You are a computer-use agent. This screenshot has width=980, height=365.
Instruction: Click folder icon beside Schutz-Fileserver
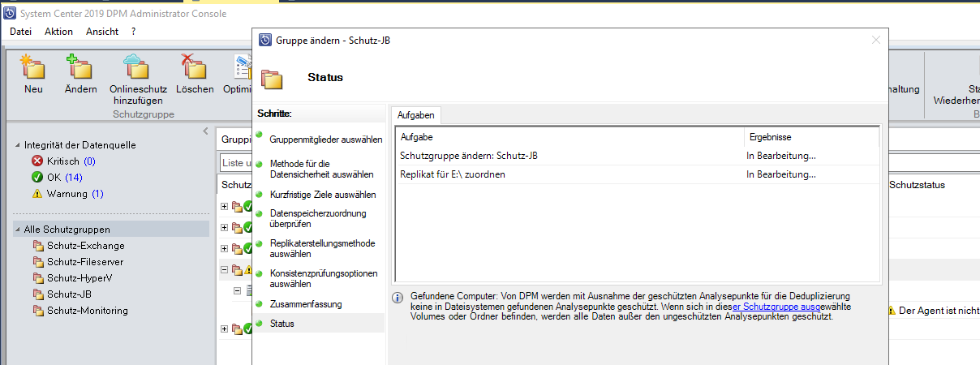click(x=38, y=262)
